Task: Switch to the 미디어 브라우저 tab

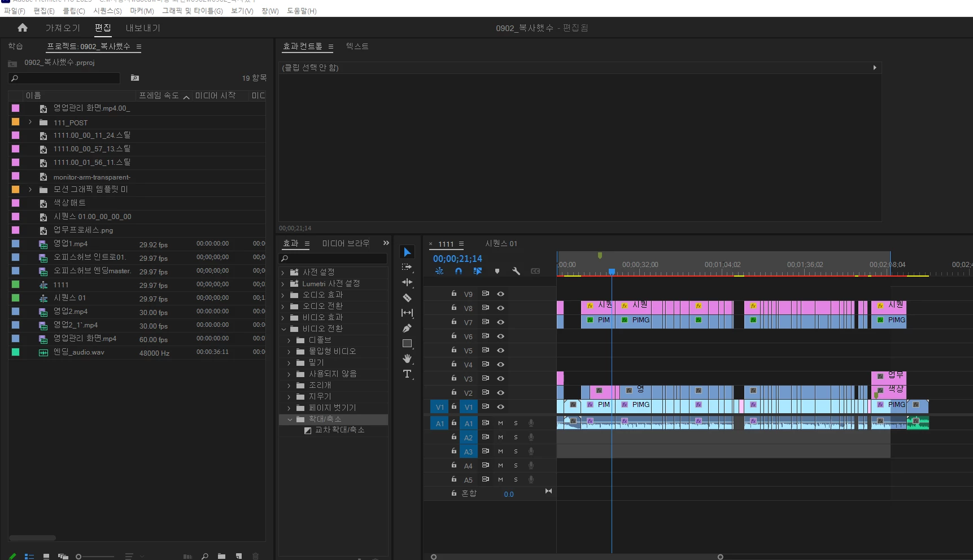Action: pyautogui.click(x=346, y=243)
